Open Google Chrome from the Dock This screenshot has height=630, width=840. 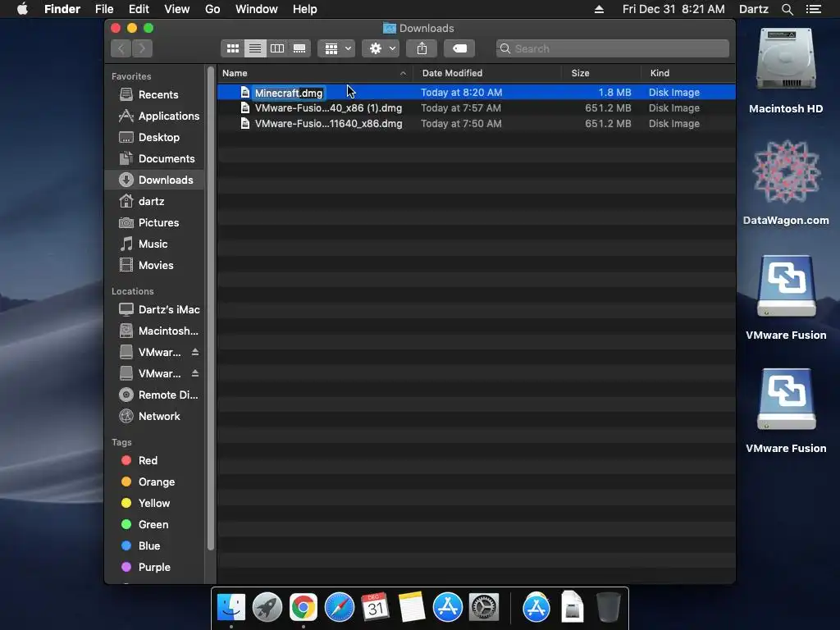point(304,607)
